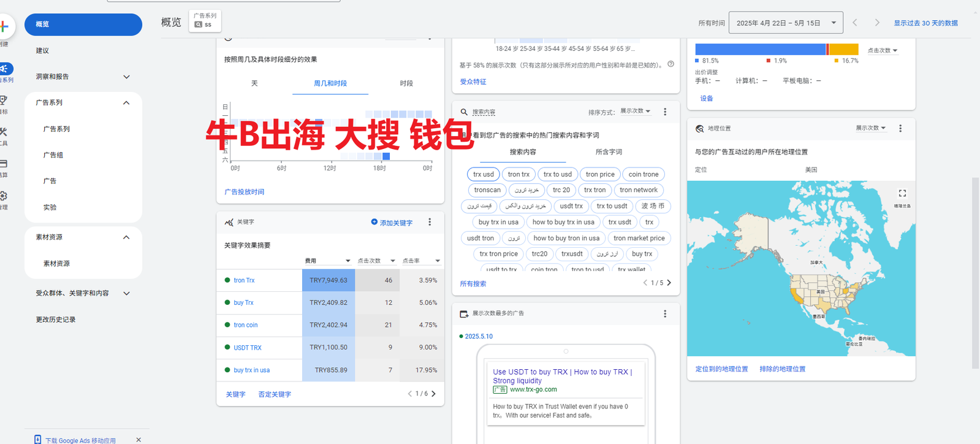This screenshot has width=980, height=444.
Task: Open the keywords cost column dropdown
Action: (328, 261)
